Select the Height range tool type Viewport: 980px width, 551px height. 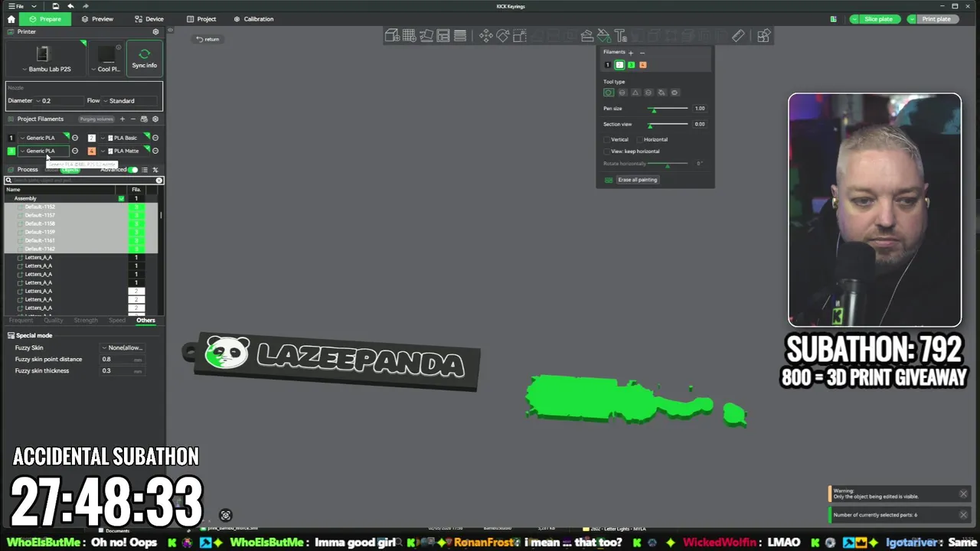click(648, 93)
